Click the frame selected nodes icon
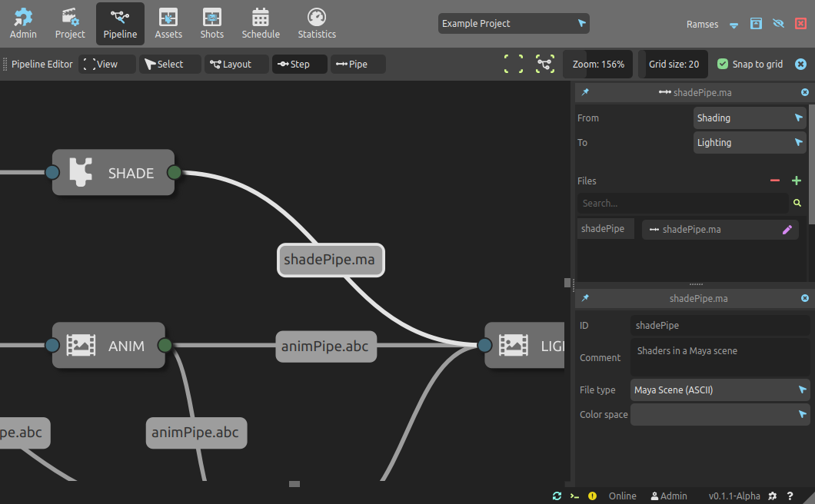The image size is (815, 504). (545, 64)
